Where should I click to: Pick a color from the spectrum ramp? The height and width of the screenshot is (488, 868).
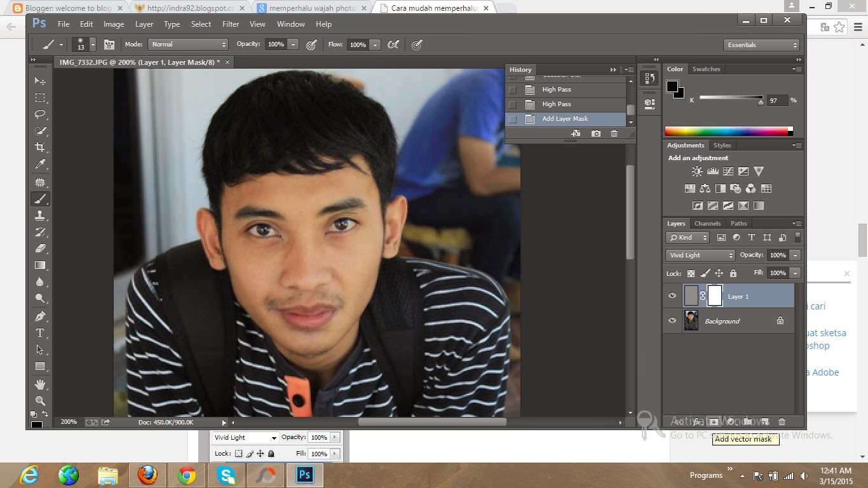tap(728, 132)
